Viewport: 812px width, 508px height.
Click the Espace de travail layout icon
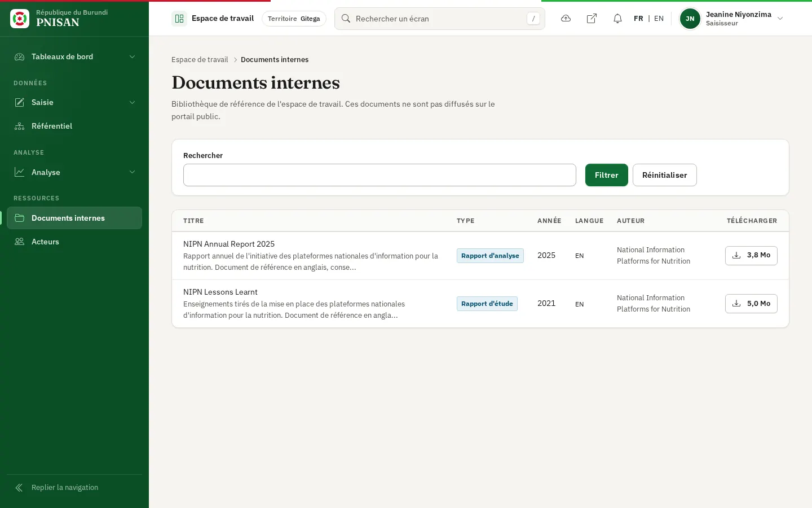(179, 19)
